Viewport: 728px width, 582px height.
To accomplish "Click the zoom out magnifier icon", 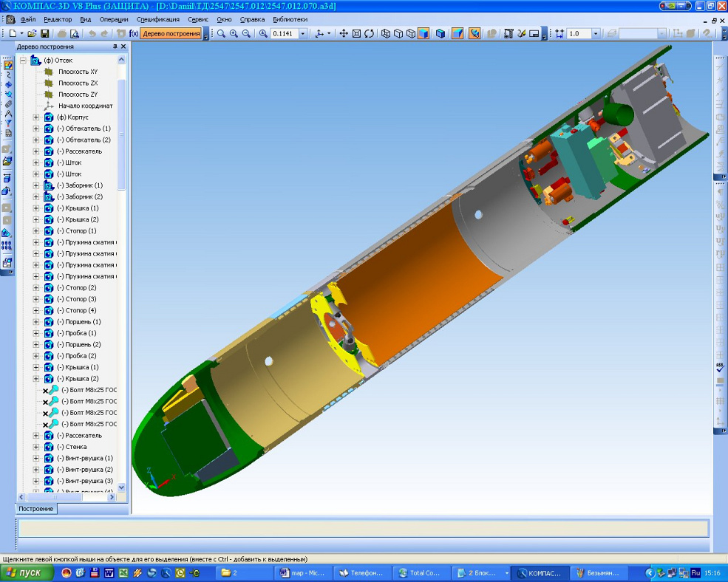I will pyautogui.click(x=246, y=34).
